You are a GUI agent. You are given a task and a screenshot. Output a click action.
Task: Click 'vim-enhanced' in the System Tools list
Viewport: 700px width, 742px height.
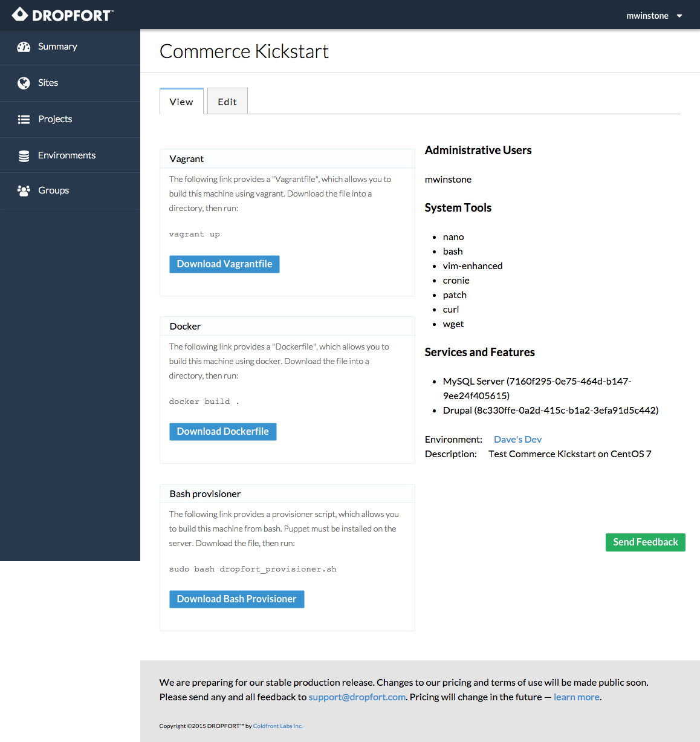[x=473, y=266]
